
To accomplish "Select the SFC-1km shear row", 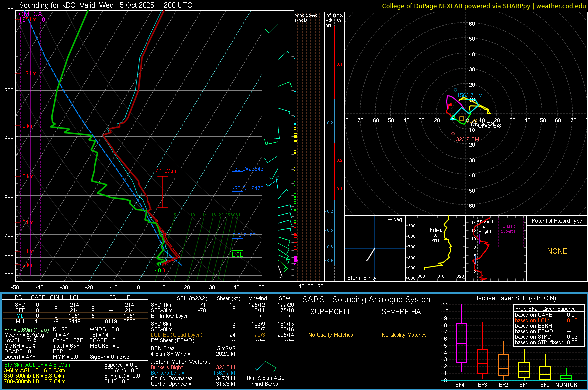I will [x=222, y=305].
